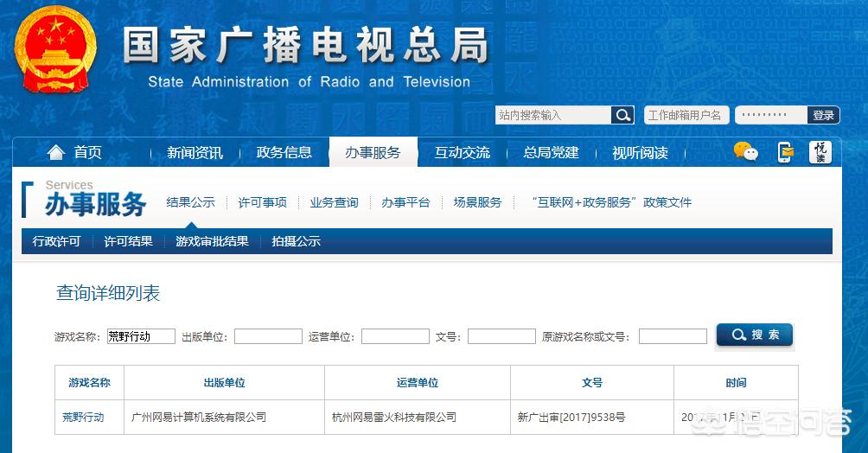Select the 场景服务 sub-menu

point(477,202)
